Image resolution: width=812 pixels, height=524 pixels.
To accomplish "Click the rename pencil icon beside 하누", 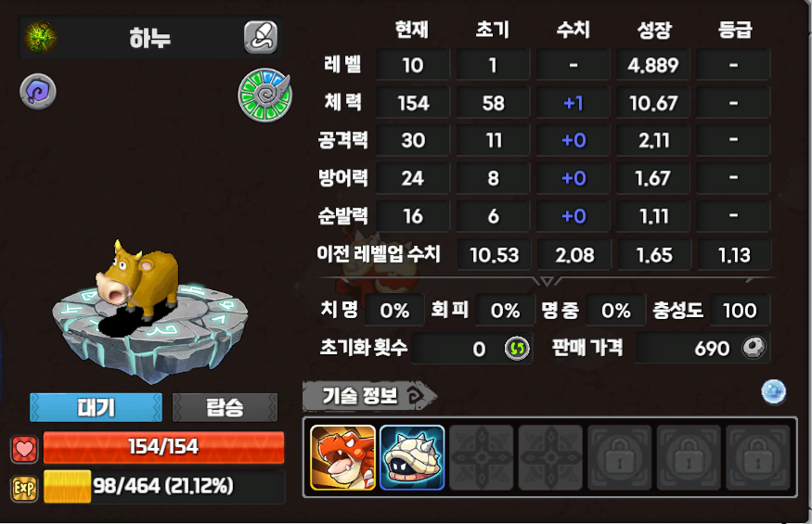I will pos(261,37).
